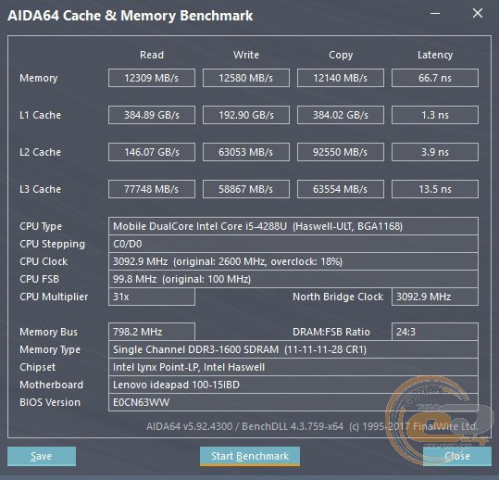Select L2 Cache Read 146.07 GB/s
This screenshot has width=499, height=480.
[x=152, y=152]
